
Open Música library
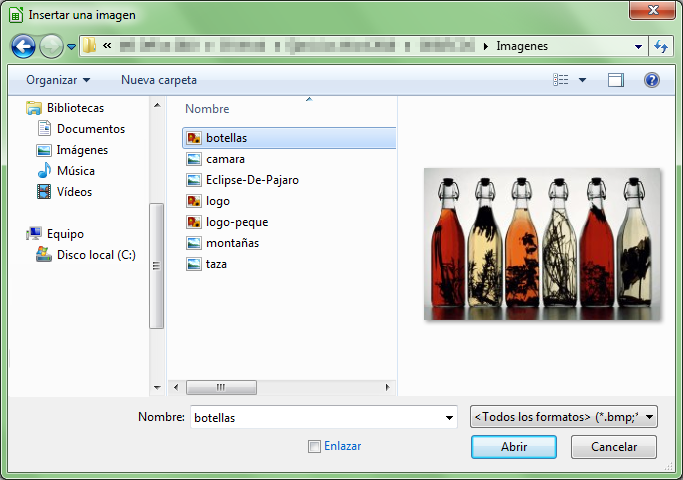[x=76, y=171]
